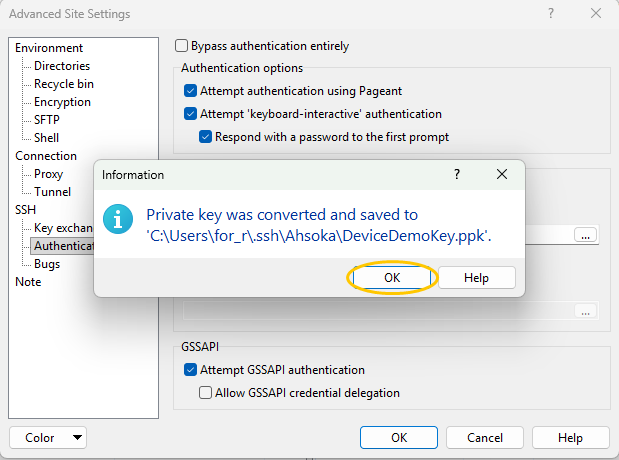Click OK in the Information dialog
The image size is (619, 460).
pyautogui.click(x=392, y=278)
